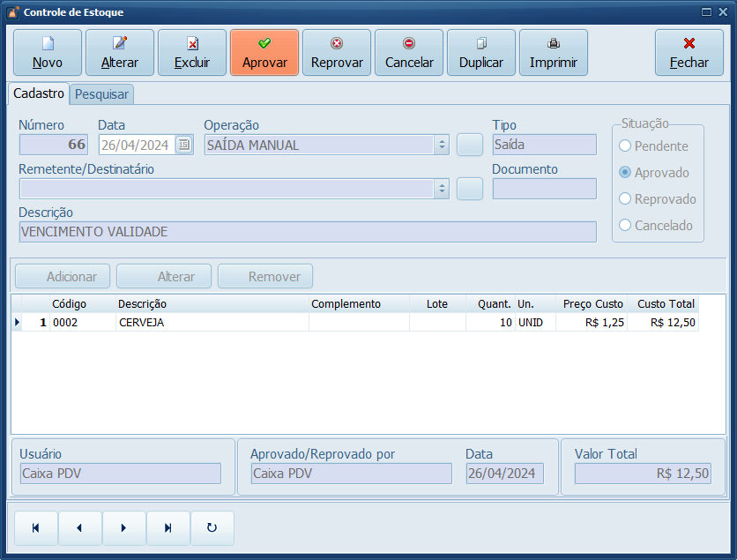Screen dimensions: 737x560
Task: Close form with the Fechar button
Action: coord(689,53)
